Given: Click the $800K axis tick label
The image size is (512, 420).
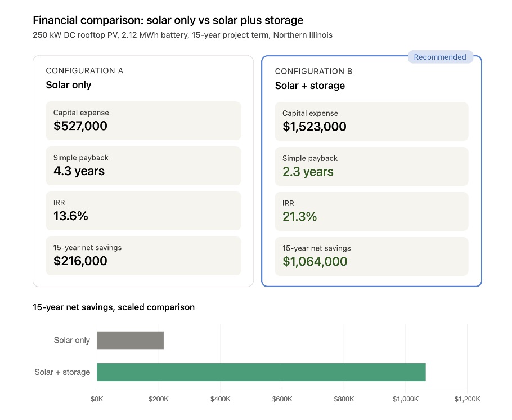Looking at the screenshot, I should tap(344, 399).
